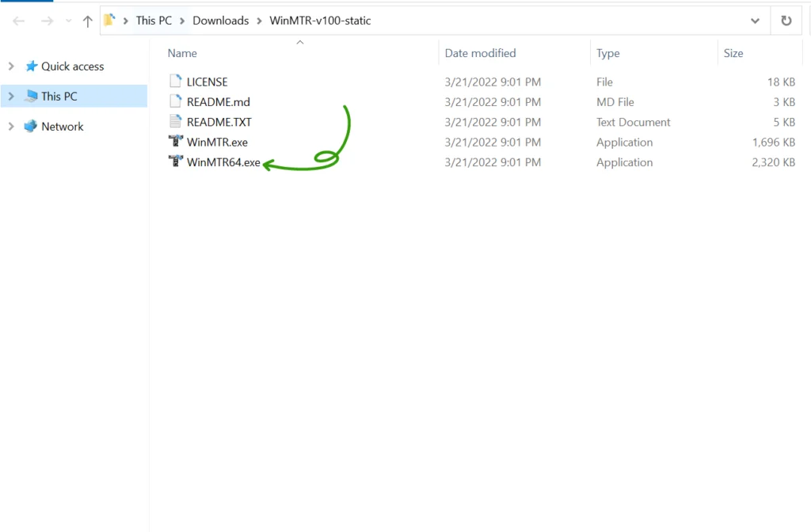Click the WinMTR64.exe application icon
The width and height of the screenshot is (811, 532).
(176, 161)
